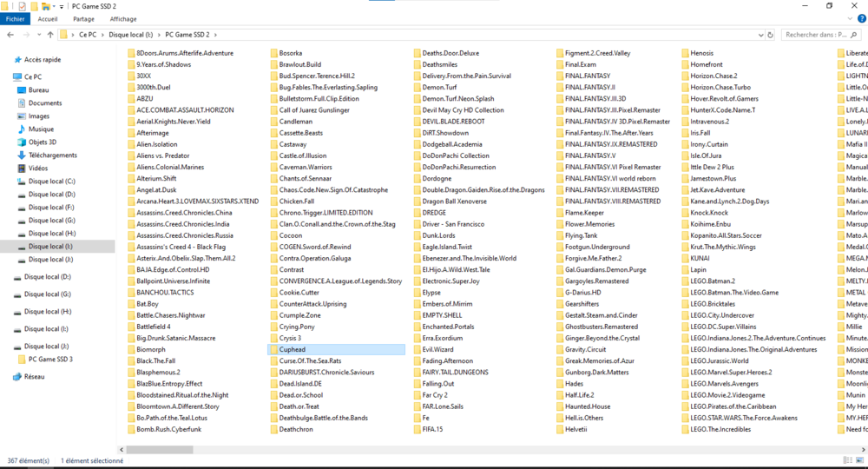Open the Fichier menu
The image size is (868, 469).
coord(15,18)
